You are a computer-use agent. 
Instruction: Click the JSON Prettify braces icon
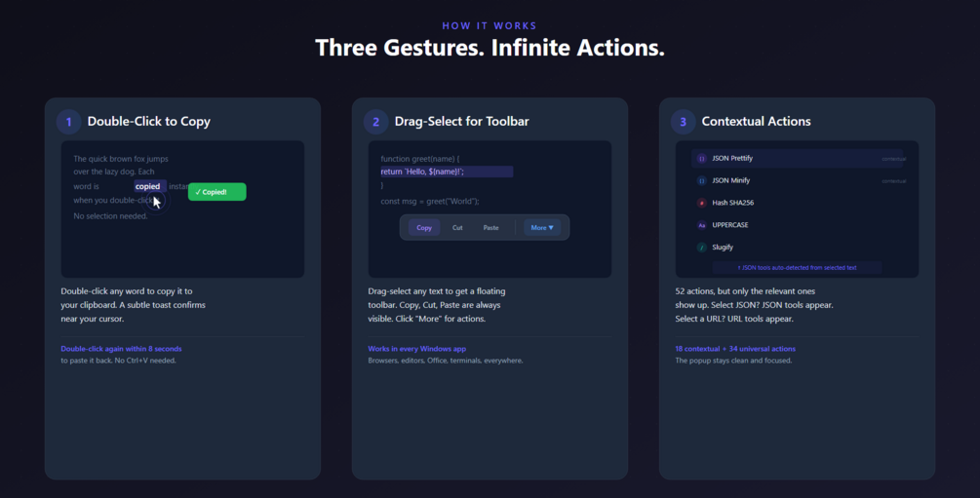(x=701, y=158)
